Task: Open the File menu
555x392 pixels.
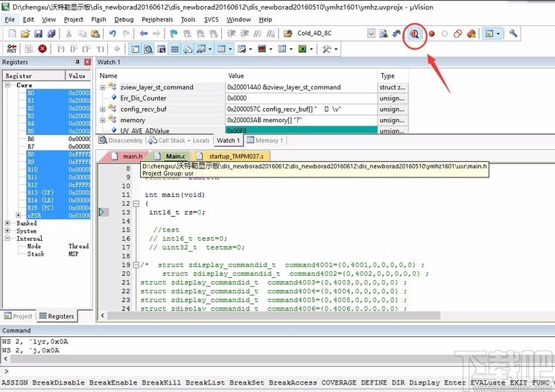Action: click(x=10, y=19)
